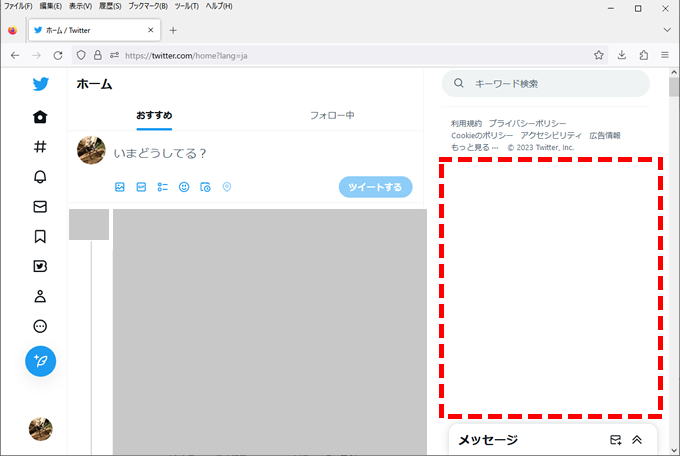Add a poll to the tweet
Viewport: 680px width, 456px height.
point(163,187)
